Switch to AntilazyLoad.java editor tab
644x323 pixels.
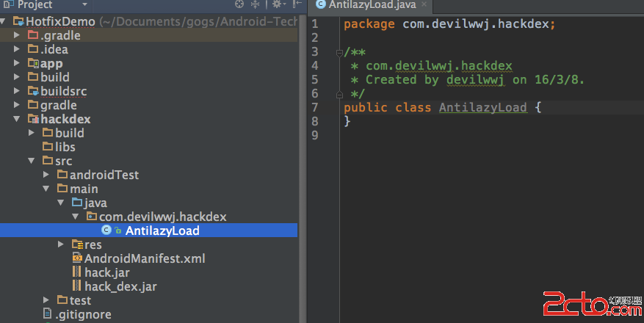click(372, 5)
